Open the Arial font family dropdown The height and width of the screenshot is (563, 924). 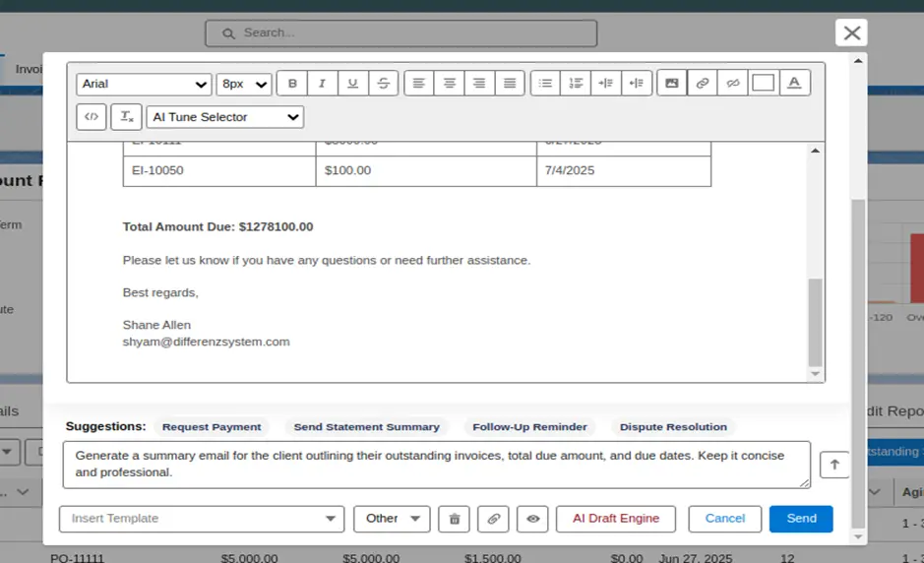pos(144,84)
